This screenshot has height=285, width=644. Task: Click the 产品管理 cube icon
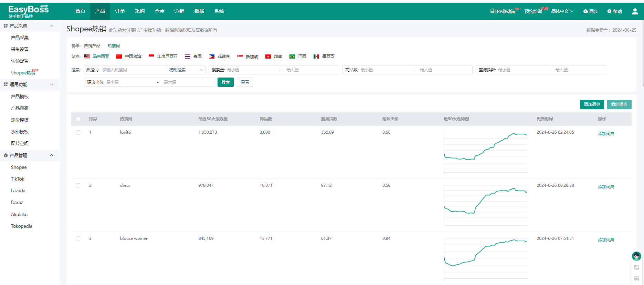tap(6, 155)
